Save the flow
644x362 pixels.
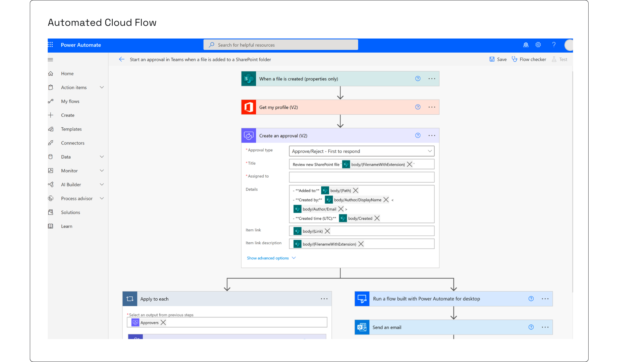pyautogui.click(x=498, y=59)
